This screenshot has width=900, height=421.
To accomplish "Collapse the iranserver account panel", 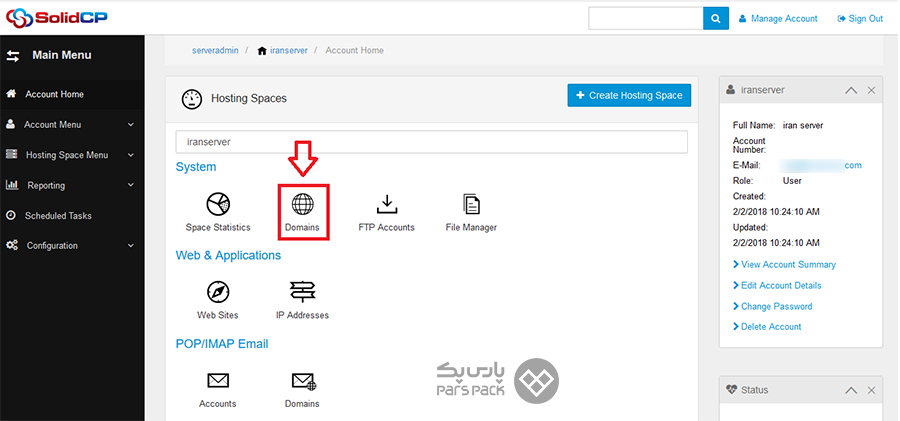I will [851, 90].
